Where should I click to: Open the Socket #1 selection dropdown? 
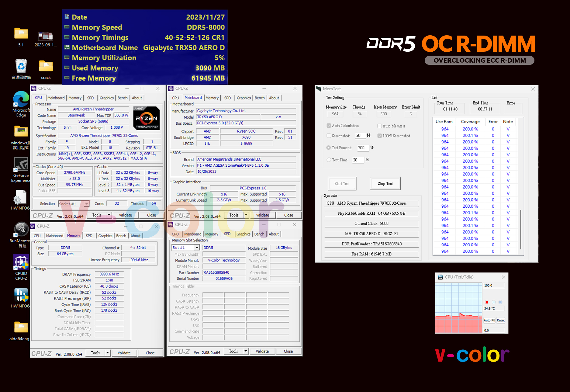(86, 204)
